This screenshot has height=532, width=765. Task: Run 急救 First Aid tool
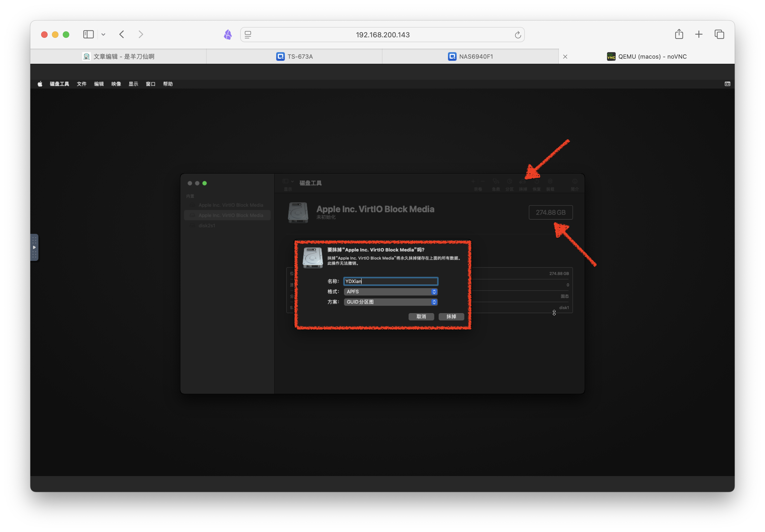click(x=496, y=184)
